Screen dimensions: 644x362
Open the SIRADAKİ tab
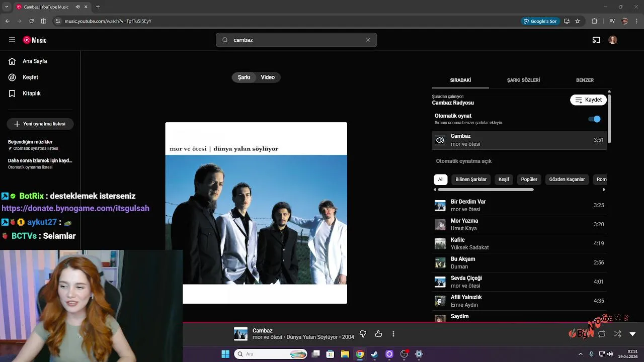(x=460, y=80)
